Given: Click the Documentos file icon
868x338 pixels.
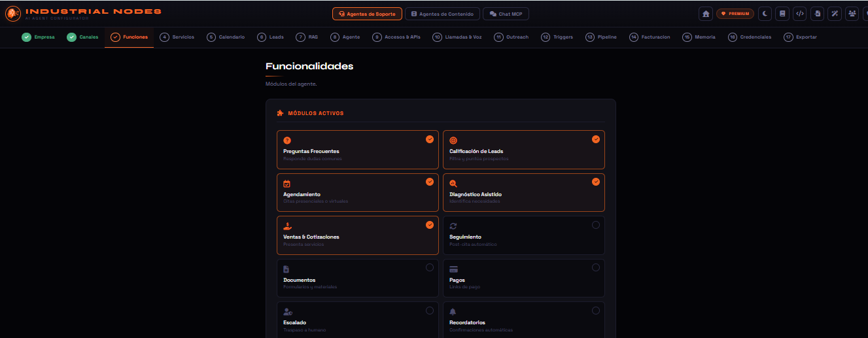Looking at the screenshot, I should 286,269.
